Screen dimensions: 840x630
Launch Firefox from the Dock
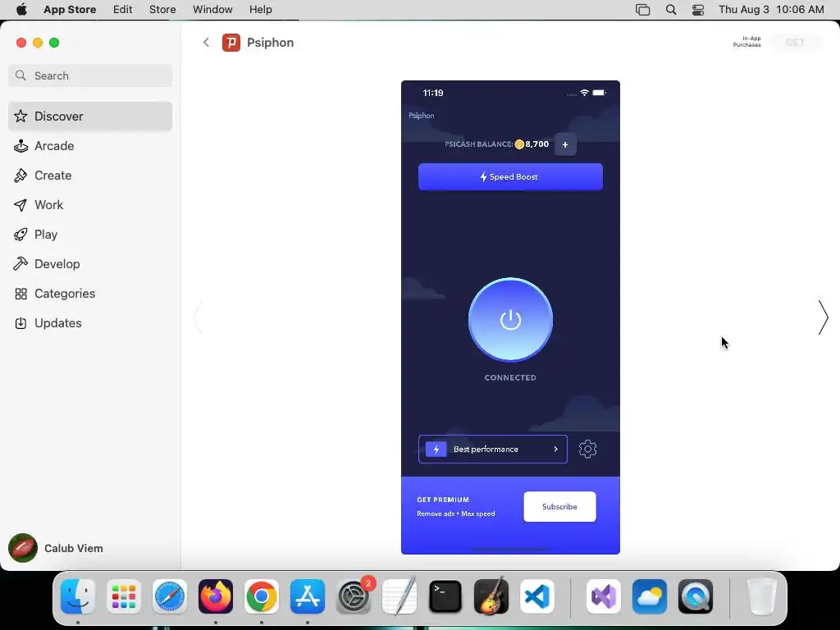(216, 596)
